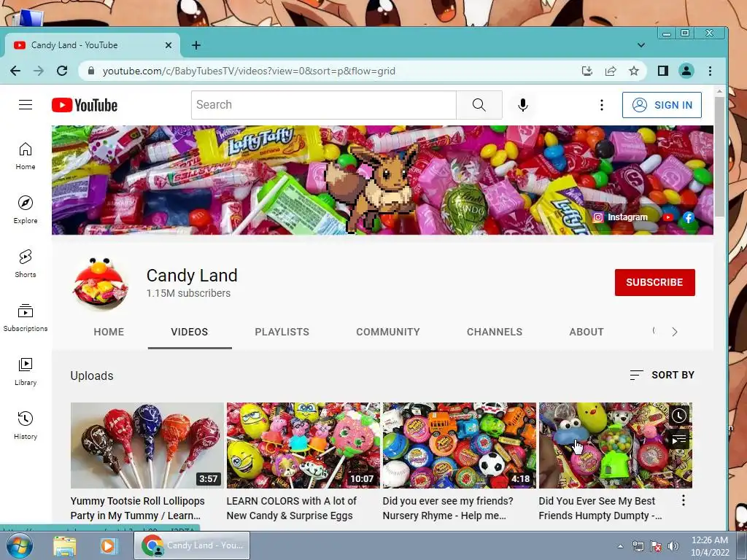Click the Facebook icon on channel banner
747x560 pixels.
(688, 217)
